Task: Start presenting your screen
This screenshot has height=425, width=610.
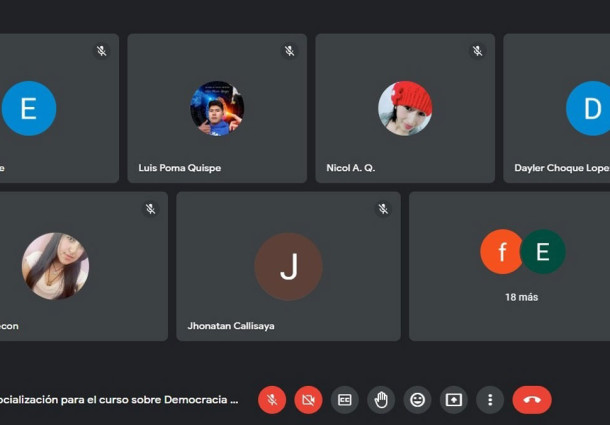Action: point(454,400)
